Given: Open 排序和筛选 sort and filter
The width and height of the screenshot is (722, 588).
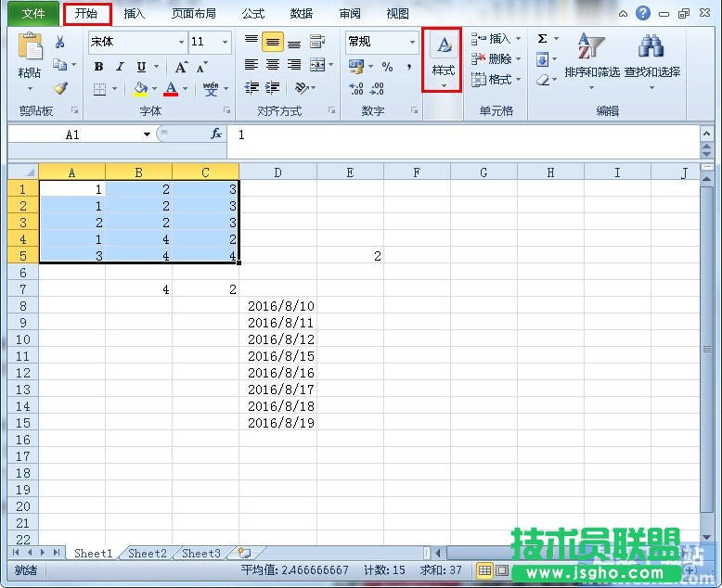Looking at the screenshot, I should coord(592,59).
